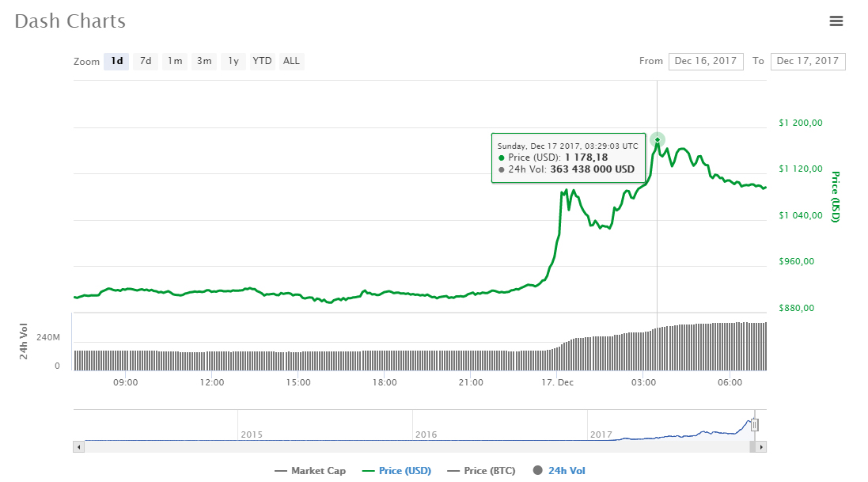Select the 7d zoom preset
The height and width of the screenshot is (482, 868).
pos(146,61)
